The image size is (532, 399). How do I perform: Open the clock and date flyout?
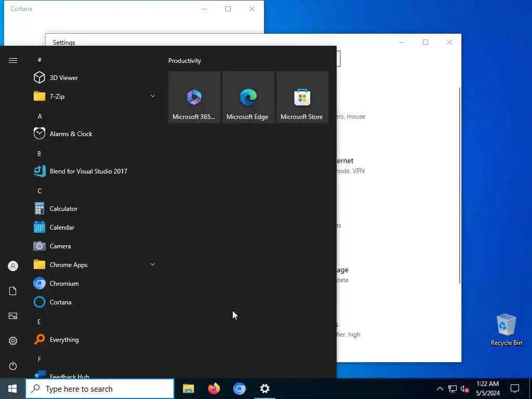(487, 389)
